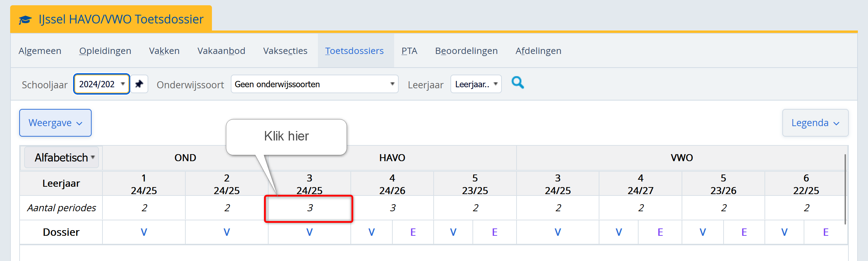The width and height of the screenshot is (868, 261).
Task: Open the Leerjaar filter dropdown
Action: click(476, 84)
